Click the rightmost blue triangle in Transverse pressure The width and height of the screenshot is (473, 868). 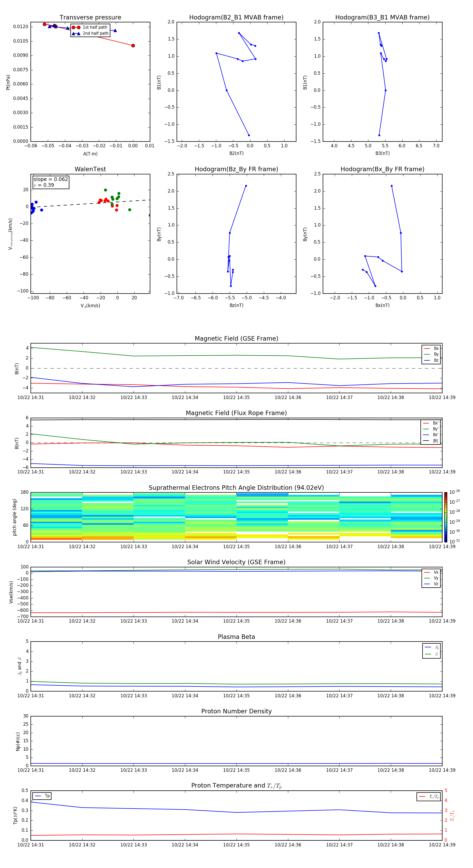pos(115,30)
